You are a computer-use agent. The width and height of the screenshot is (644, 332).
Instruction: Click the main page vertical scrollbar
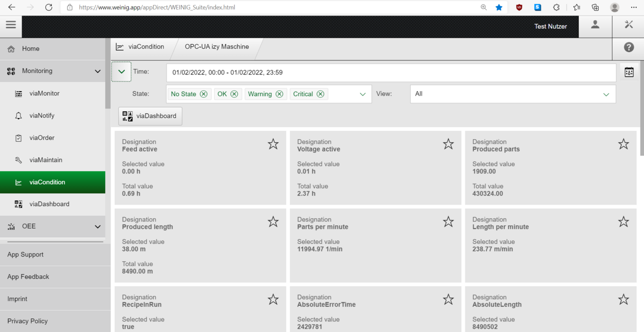pos(641,108)
